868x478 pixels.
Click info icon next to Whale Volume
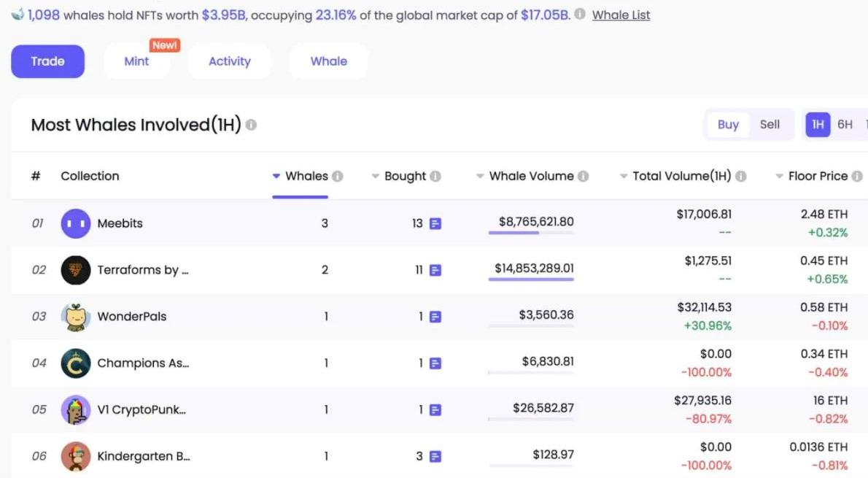(584, 176)
